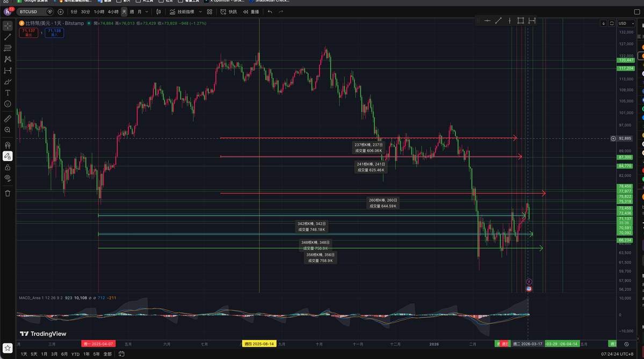
Task: Select the ruler measure tool
Action: 8,119
